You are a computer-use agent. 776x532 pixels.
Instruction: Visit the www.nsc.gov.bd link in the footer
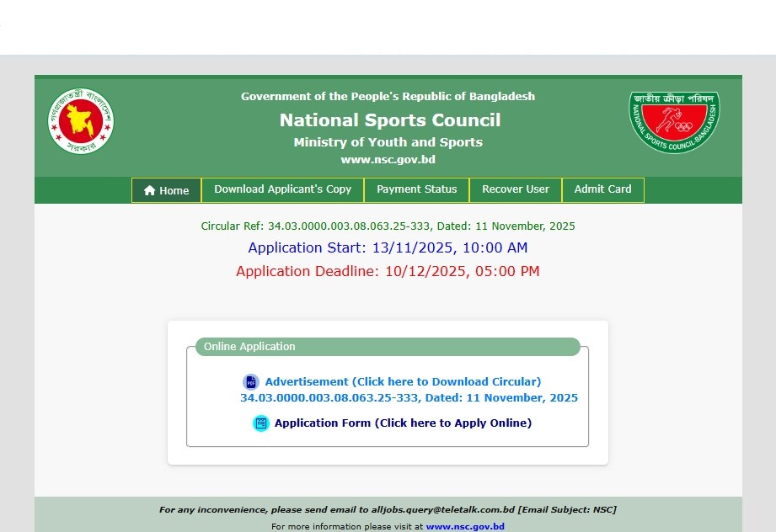coord(465,526)
